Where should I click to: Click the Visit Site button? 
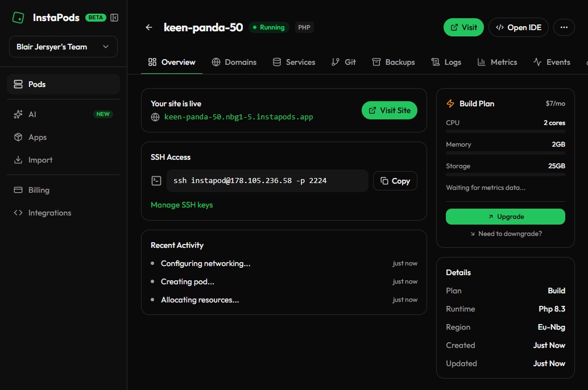click(x=390, y=111)
